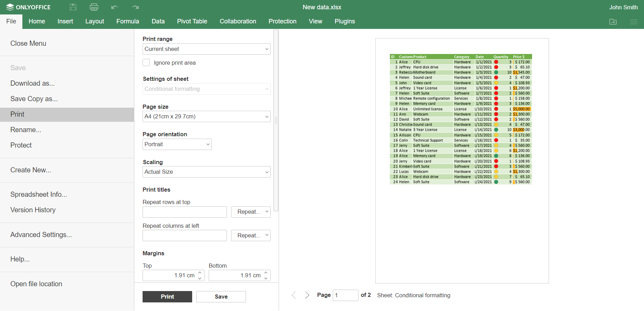Select the Save icon in the header

click(73, 7)
